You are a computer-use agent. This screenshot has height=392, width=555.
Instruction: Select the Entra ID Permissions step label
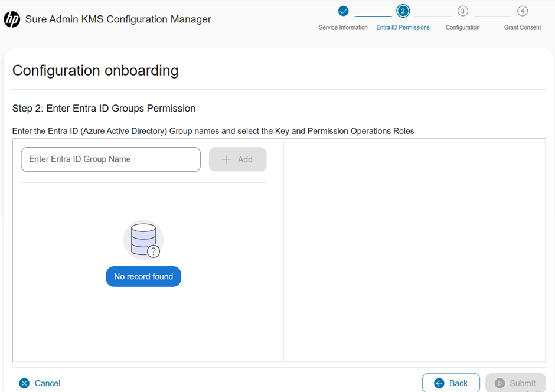(403, 27)
